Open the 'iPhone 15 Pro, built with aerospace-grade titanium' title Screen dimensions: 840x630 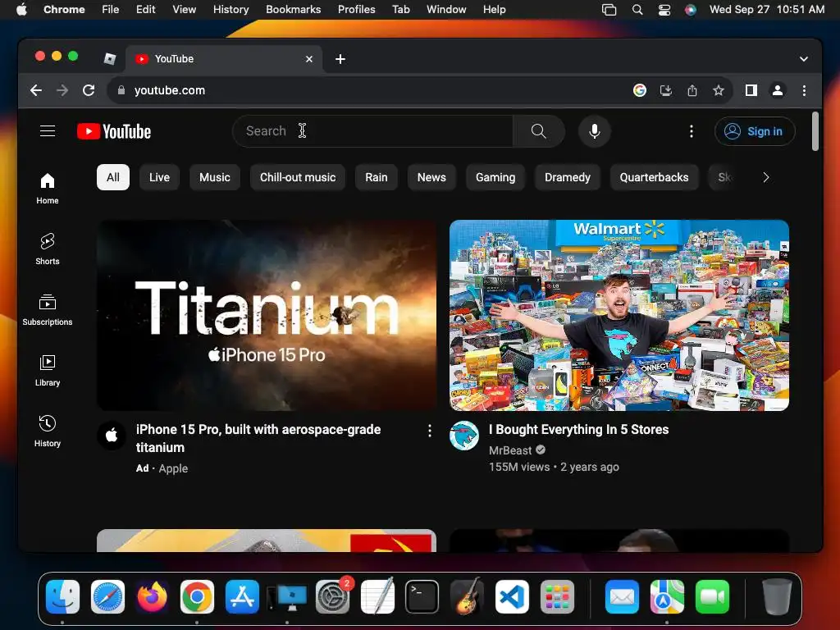(258, 438)
